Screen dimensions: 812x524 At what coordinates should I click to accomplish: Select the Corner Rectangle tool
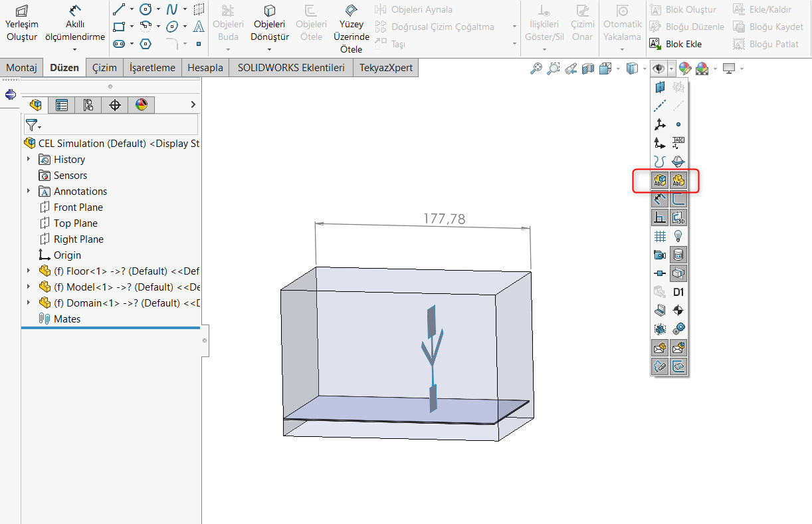(x=120, y=27)
